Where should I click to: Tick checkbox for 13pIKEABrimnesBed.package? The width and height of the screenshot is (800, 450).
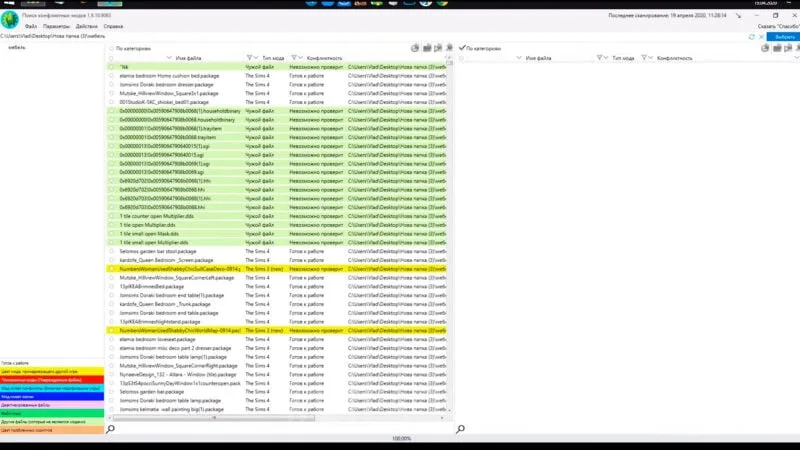(x=111, y=287)
